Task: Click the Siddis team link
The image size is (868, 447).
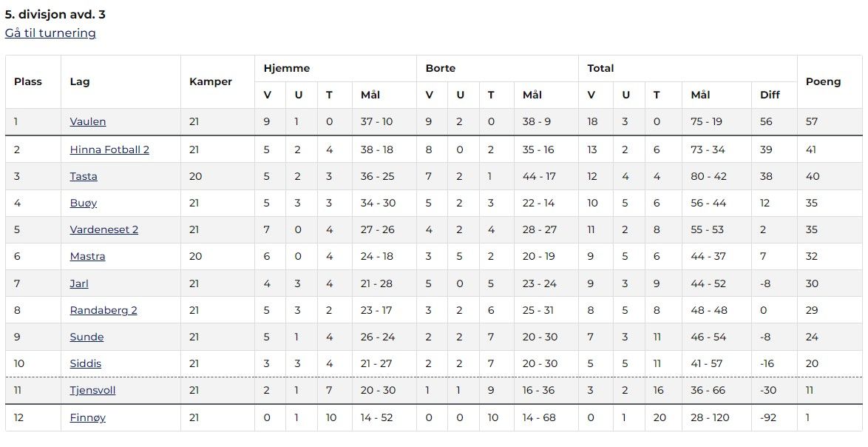Action: coord(86,363)
